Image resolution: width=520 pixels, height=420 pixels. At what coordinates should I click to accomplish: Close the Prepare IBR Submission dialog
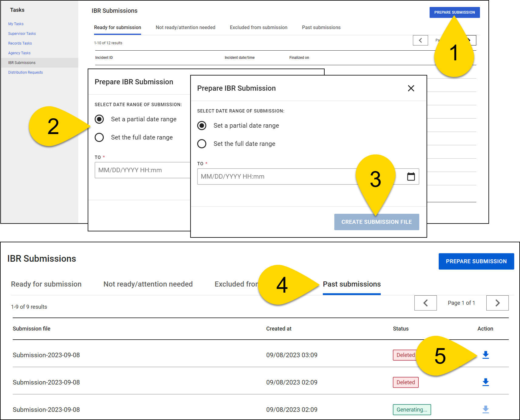pyautogui.click(x=411, y=88)
